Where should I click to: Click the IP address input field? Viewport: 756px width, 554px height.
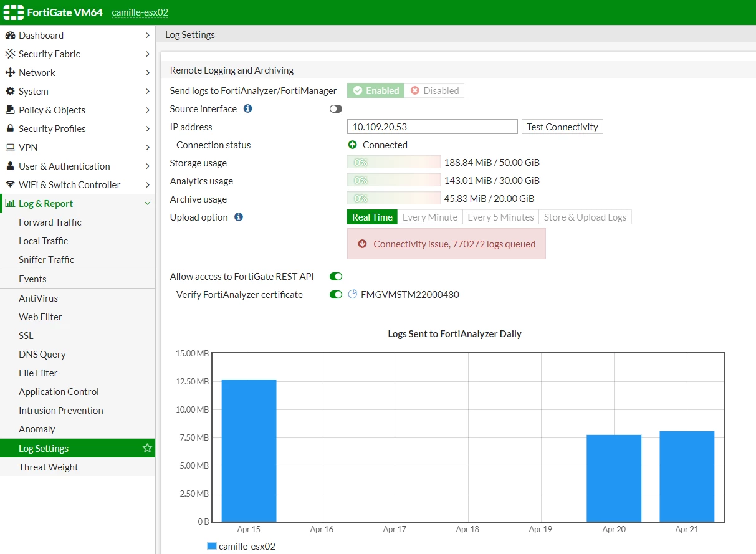(433, 127)
